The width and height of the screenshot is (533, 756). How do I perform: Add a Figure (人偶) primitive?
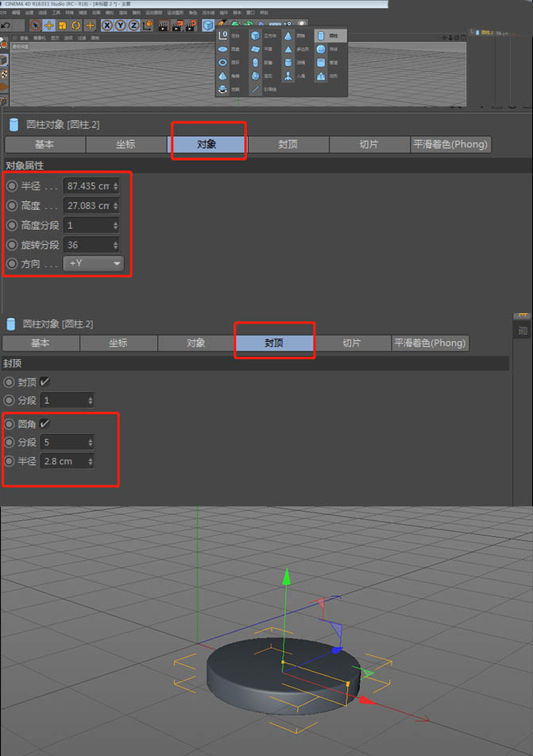288,76
